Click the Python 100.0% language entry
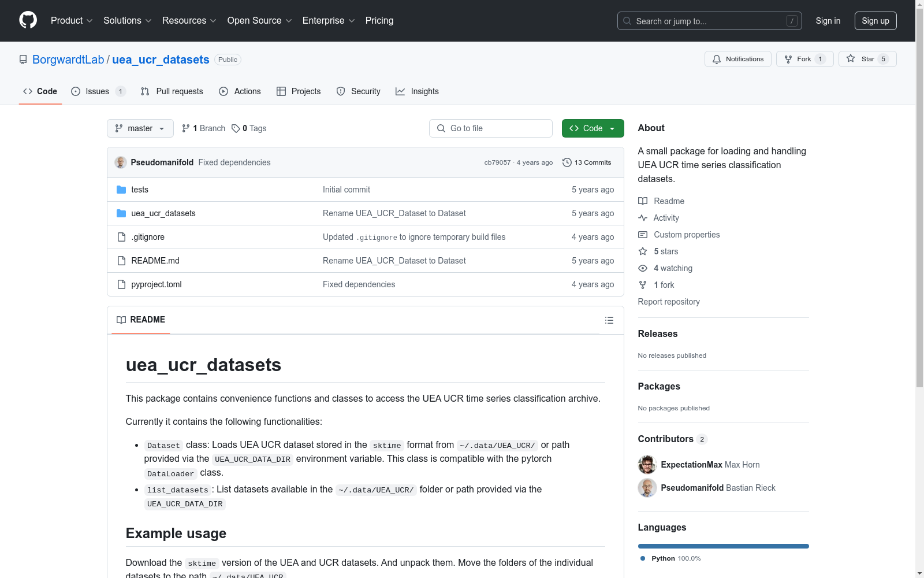This screenshot has height=578, width=924. 670,558
